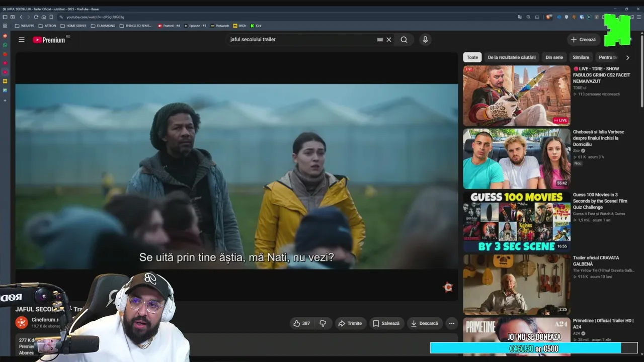This screenshot has width=644, height=362.
Task: Save the video with Salvează
Action: (x=386, y=323)
